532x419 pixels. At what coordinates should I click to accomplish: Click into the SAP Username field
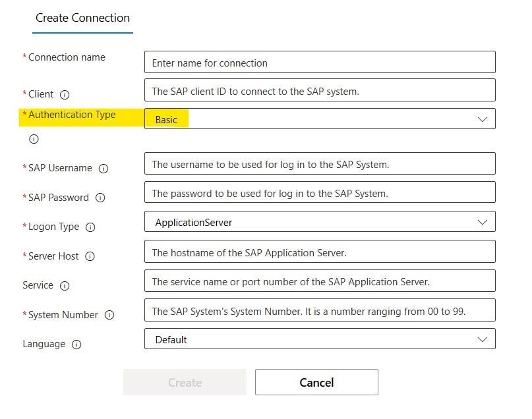pyautogui.click(x=320, y=164)
